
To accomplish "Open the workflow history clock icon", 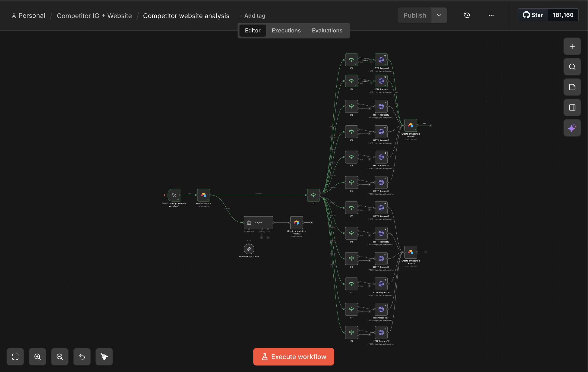I will 467,15.
